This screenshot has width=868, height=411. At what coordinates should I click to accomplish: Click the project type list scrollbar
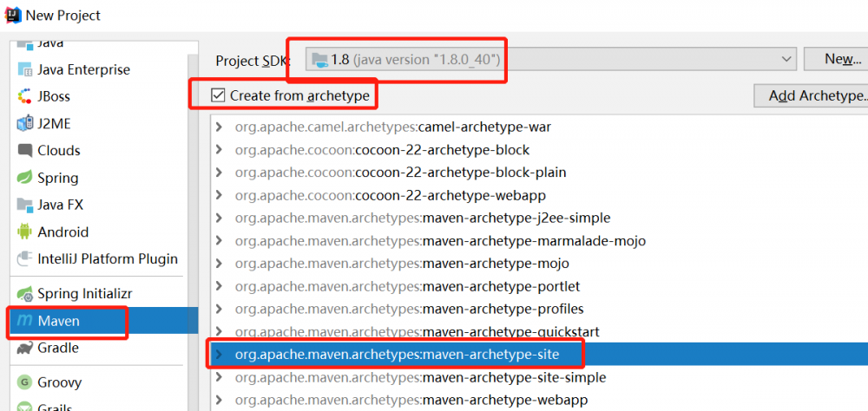click(x=193, y=232)
